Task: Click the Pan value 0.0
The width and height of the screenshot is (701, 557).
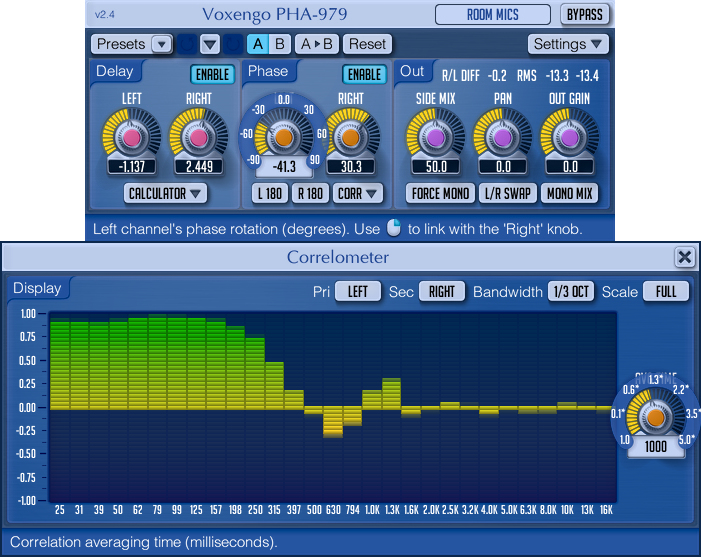Action: click(503, 167)
